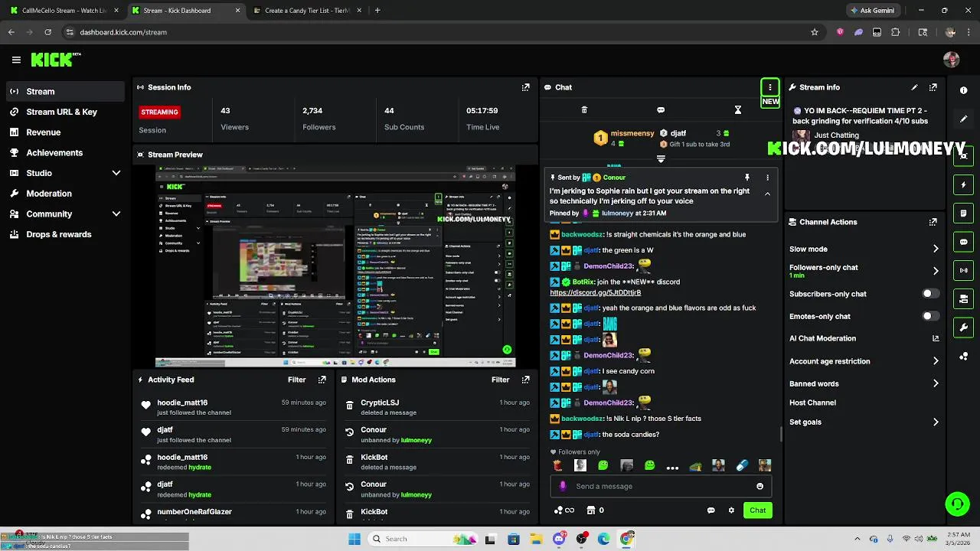Screen dimensions: 980x551
Task: Click speech bubble icon in chat toolbar
Action: pyautogui.click(x=661, y=110)
